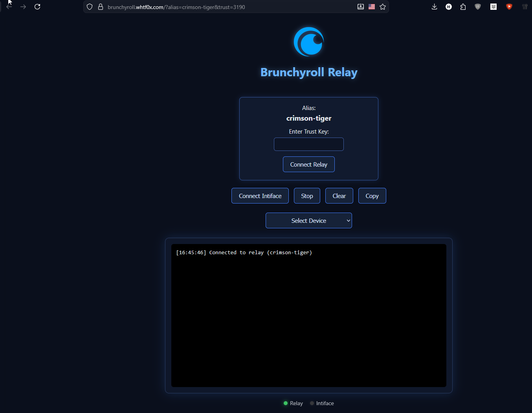Reload the page with the refresh icon
Image resolution: width=532 pixels, height=413 pixels.
tap(37, 7)
